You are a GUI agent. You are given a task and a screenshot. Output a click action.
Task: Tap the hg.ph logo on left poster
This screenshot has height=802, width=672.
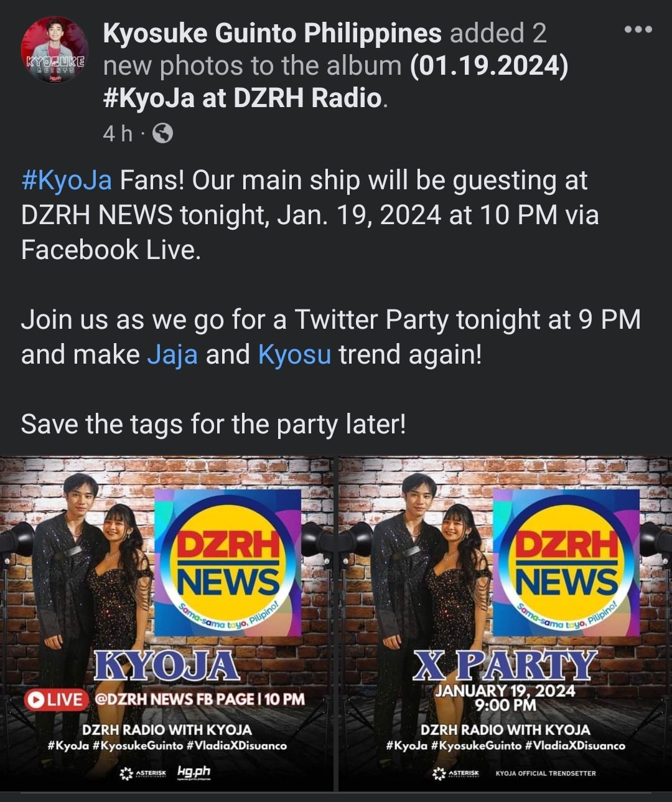pos(194,772)
